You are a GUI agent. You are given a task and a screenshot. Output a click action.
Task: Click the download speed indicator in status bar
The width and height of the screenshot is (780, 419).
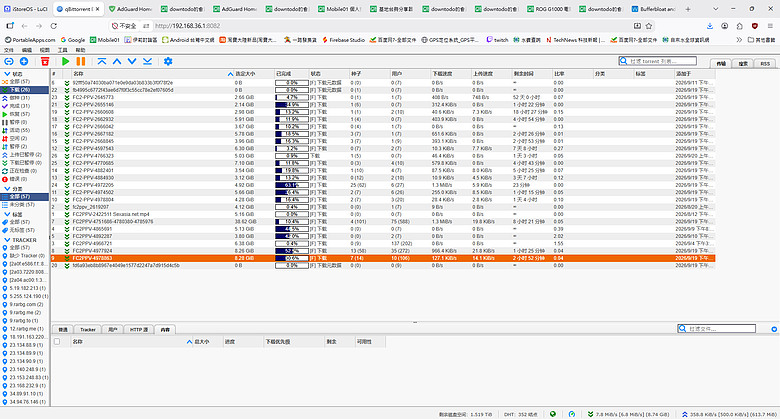[629, 414]
